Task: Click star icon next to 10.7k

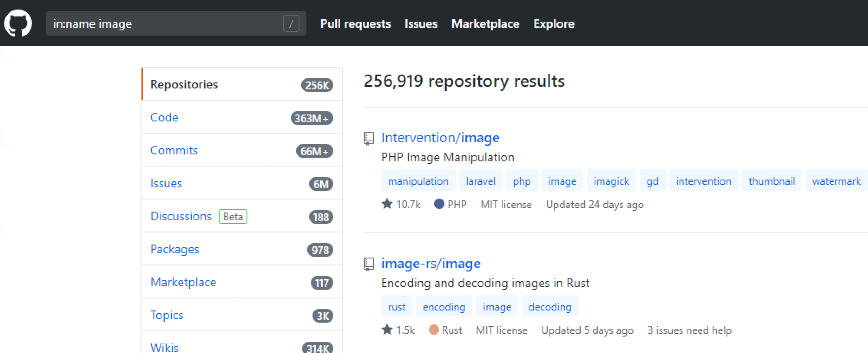Action: (387, 204)
